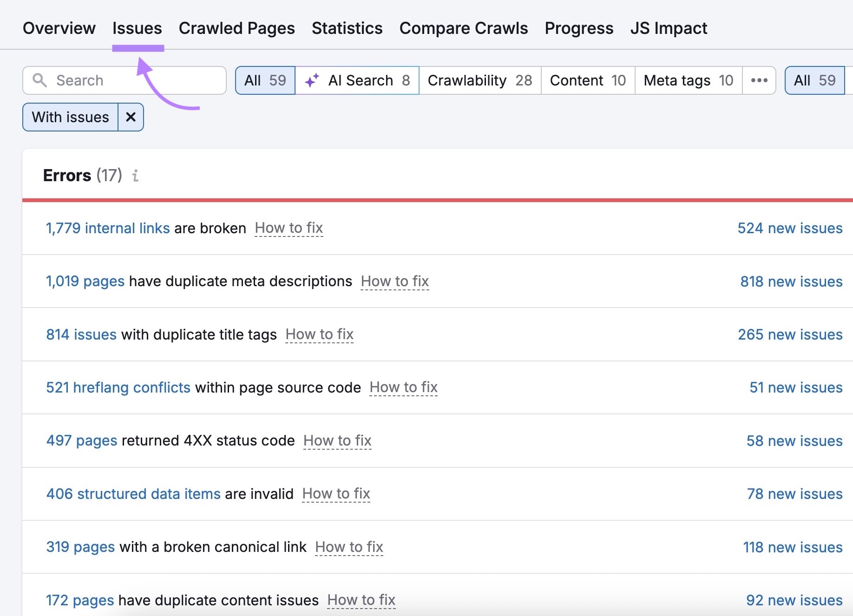The width and height of the screenshot is (853, 616).
Task: Open the Crawled Pages tab
Action: click(236, 28)
